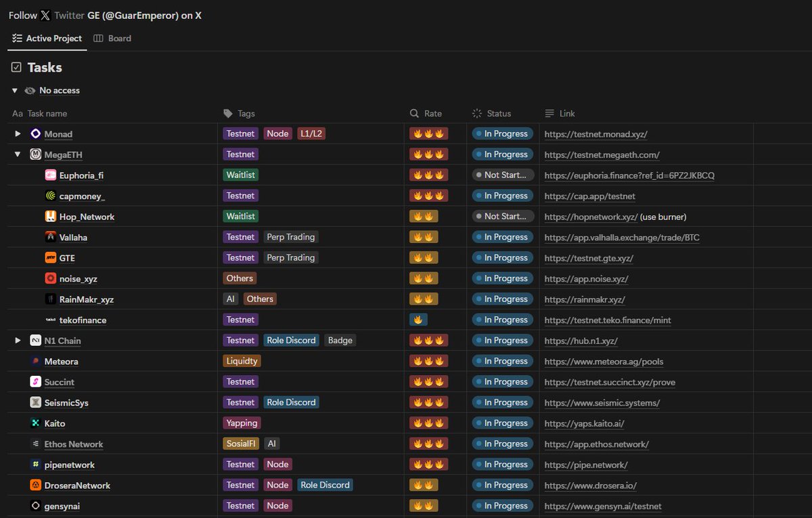Open Hop_Network Not Started status
Screen dimensions: 812x518
point(503,217)
